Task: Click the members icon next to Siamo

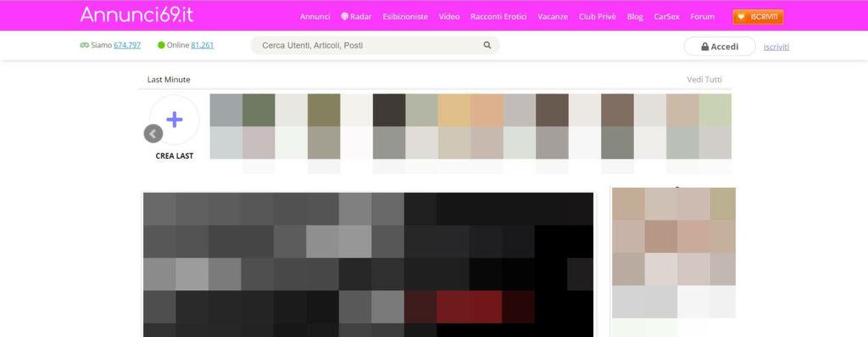Action: click(84, 46)
